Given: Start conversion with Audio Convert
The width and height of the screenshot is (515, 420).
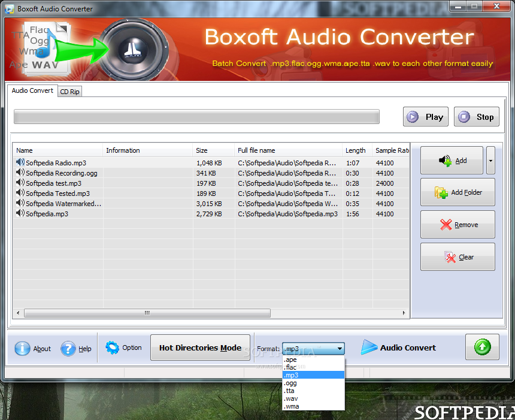Looking at the screenshot, I should (x=398, y=348).
